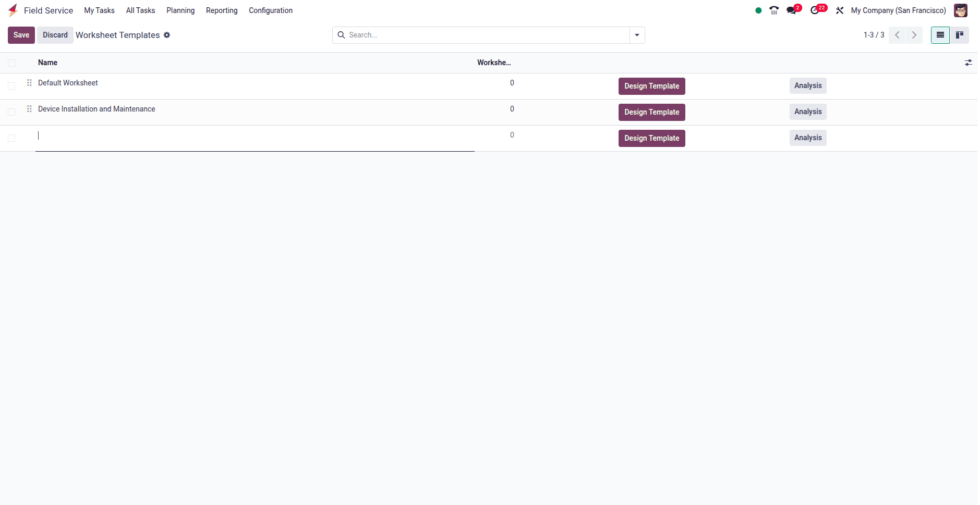
Task: Switch to kanban view
Action: click(x=960, y=35)
